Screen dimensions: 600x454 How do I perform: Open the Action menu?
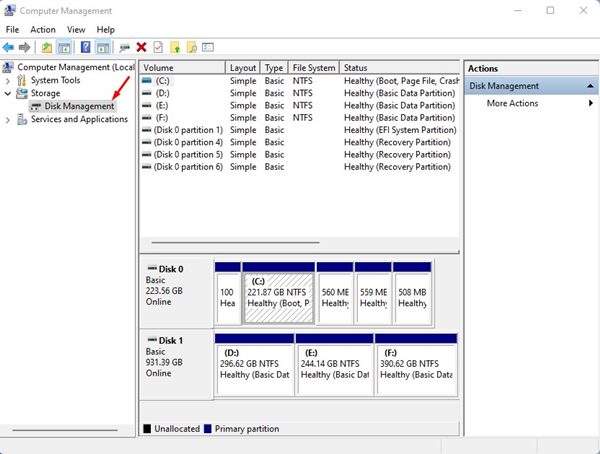[43, 29]
